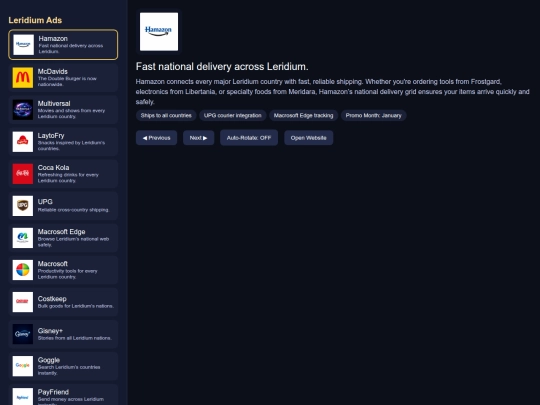The width and height of the screenshot is (540, 405).
Task: Click the Costkeep logo icon
Action: [x=23, y=302]
